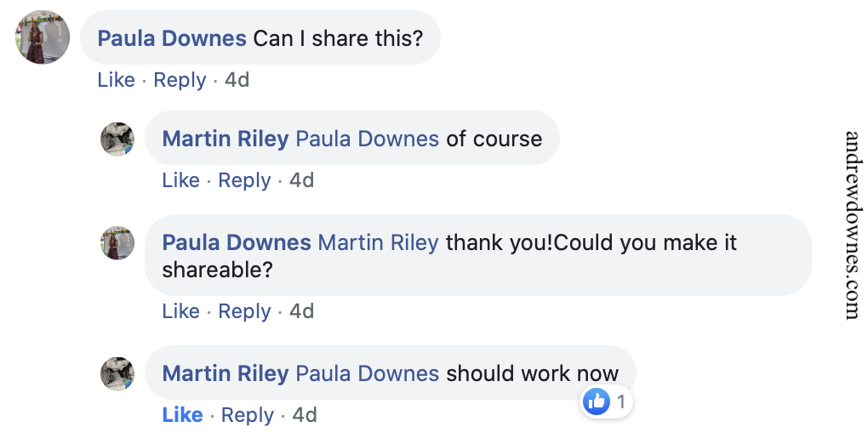Open Martin Riley's profile from 'of course' reply
Screen dimensions: 868x444
pyautogui.click(x=225, y=139)
